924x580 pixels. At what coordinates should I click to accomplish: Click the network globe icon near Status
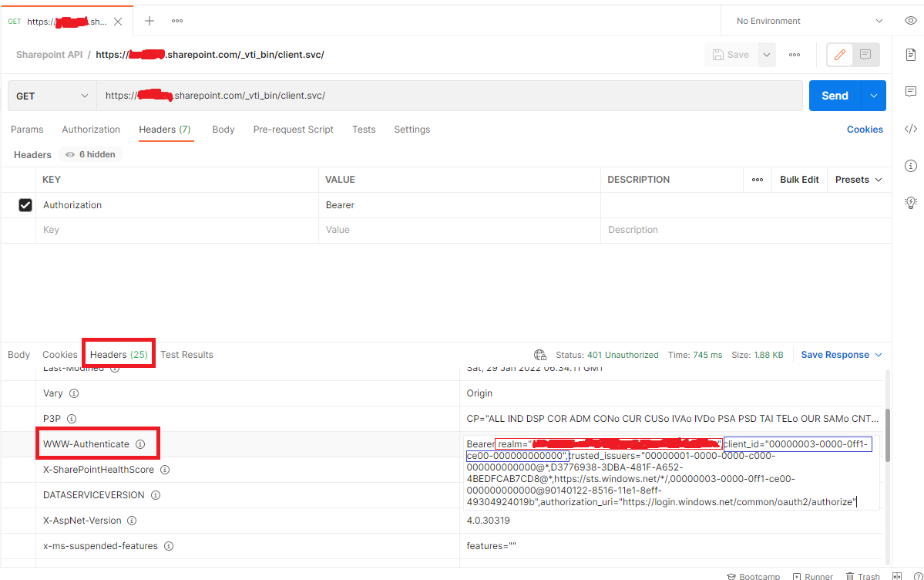539,355
